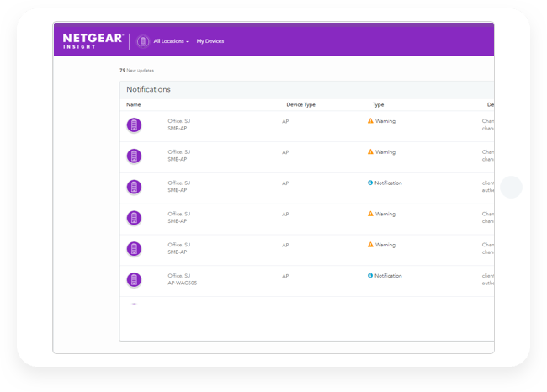Sort by the Device Type column header
Viewport: 547px width, 392px height.
tap(300, 104)
